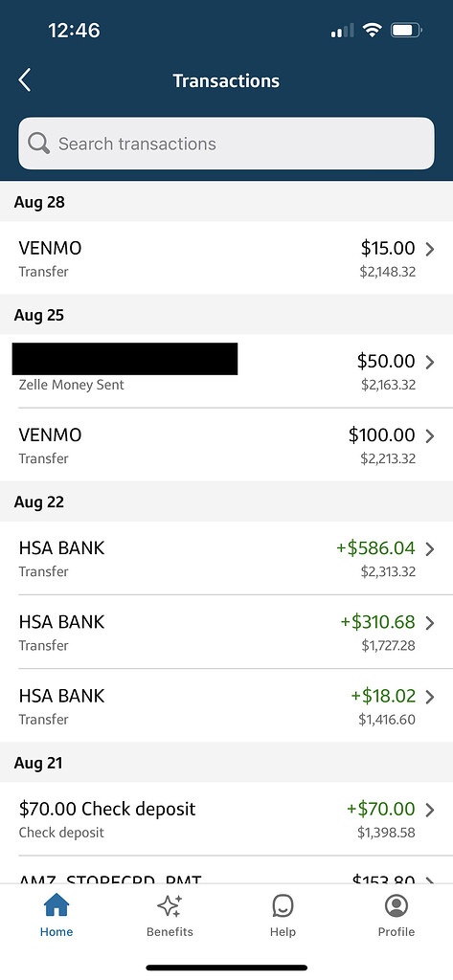The height and width of the screenshot is (980, 453).
Task: Tap the Wi-Fi status icon
Action: tap(373, 30)
